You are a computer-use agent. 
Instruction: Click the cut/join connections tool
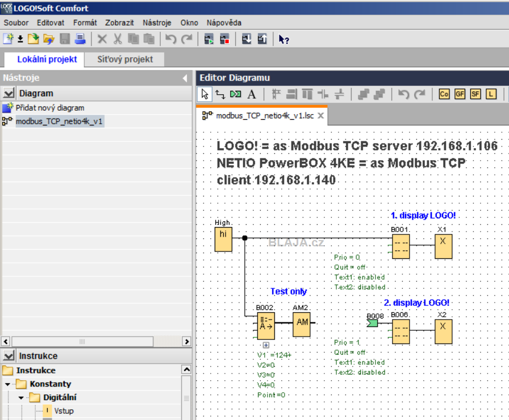point(236,94)
